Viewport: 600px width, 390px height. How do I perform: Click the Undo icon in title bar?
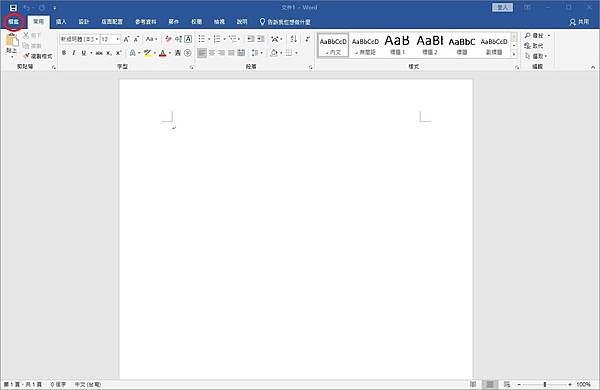[26, 8]
